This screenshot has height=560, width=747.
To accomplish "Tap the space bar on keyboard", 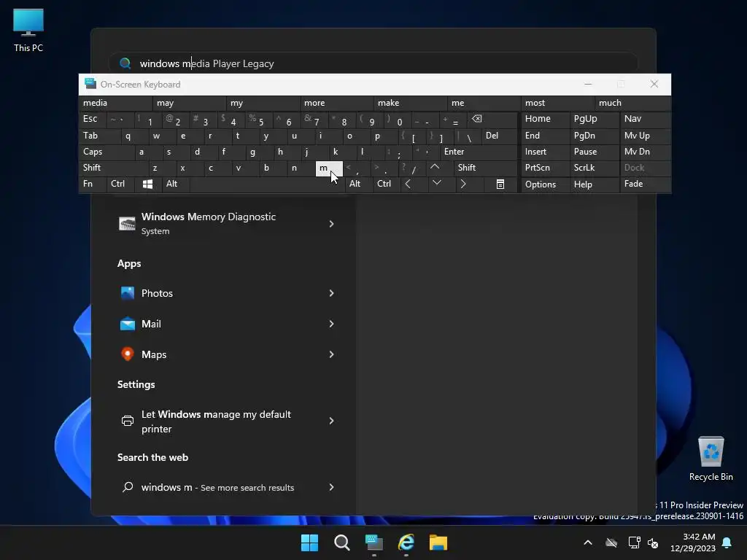I will tap(267, 184).
